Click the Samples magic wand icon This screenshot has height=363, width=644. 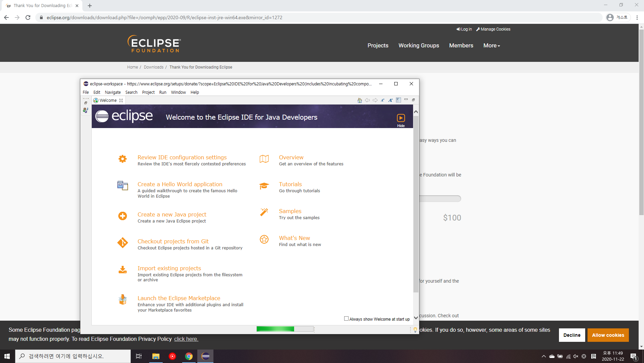[264, 212]
